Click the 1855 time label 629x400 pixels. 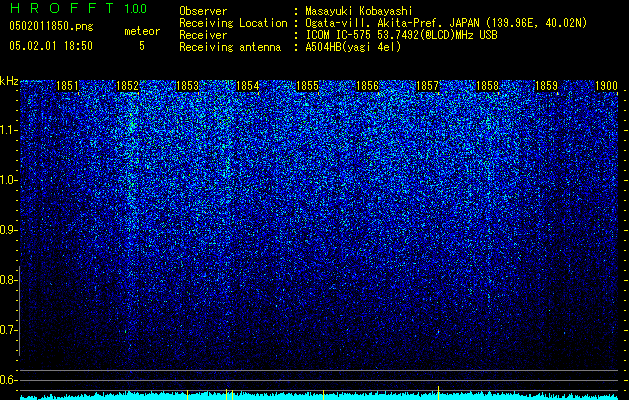pyautogui.click(x=307, y=86)
